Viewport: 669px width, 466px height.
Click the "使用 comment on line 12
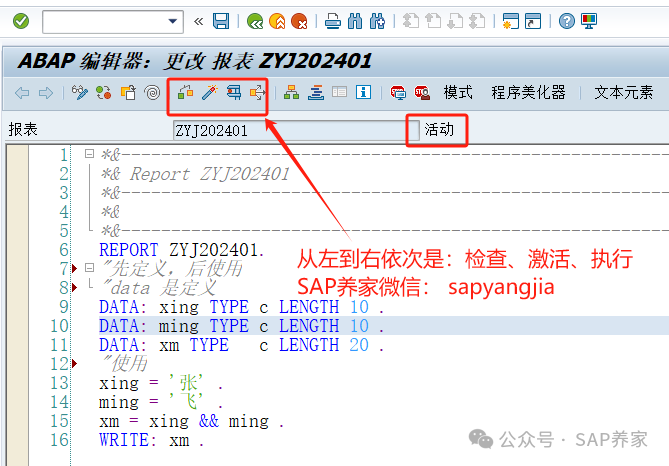pyautogui.click(x=124, y=364)
